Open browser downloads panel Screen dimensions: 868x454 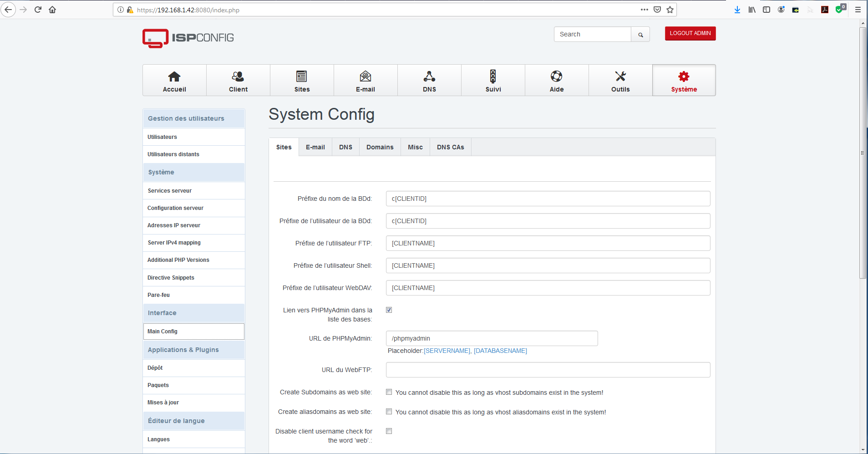(737, 10)
